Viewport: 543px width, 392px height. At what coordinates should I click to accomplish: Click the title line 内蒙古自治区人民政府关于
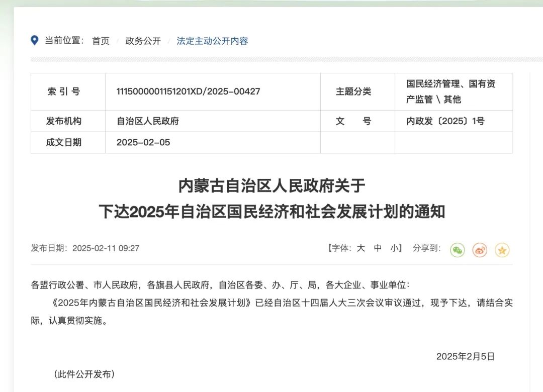tap(272, 186)
